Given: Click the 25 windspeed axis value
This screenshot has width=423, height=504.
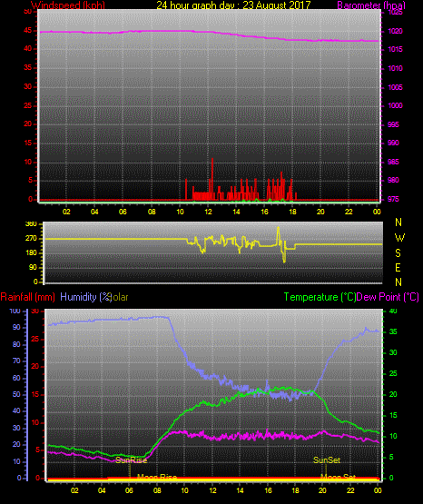Looking at the screenshot, I should (x=28, y=105).
